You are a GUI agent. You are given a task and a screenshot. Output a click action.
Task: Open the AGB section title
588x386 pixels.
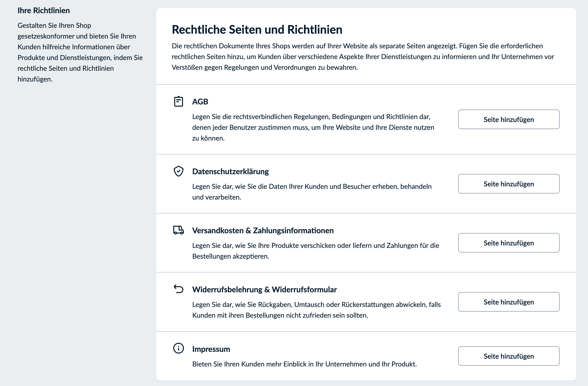pyautogui.click(x=200, y=101)
